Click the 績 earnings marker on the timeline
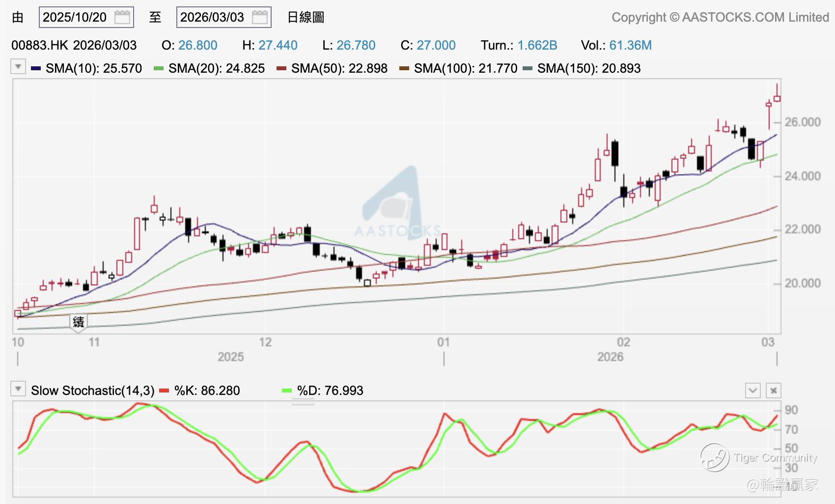 pos(79,322)
